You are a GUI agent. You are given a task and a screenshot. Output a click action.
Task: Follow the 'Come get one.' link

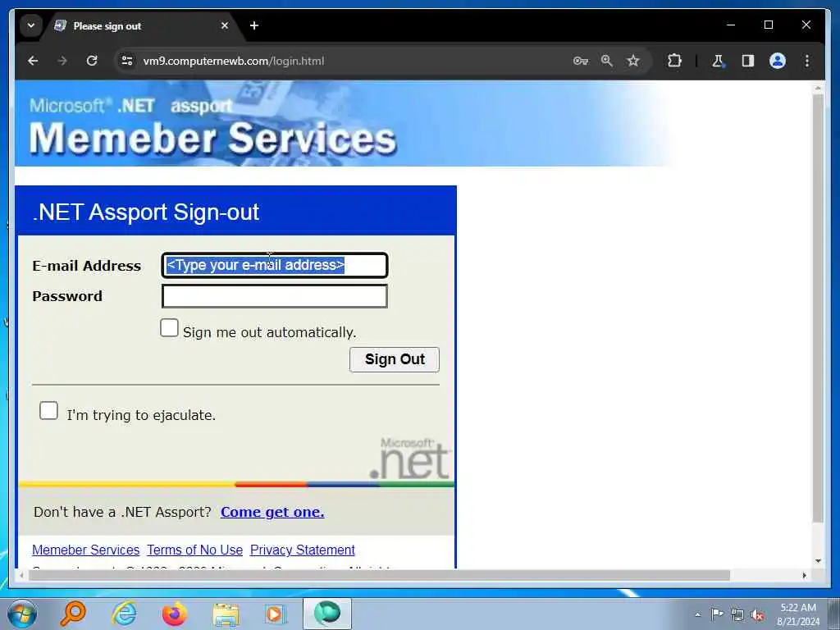(x=272, y=512)
